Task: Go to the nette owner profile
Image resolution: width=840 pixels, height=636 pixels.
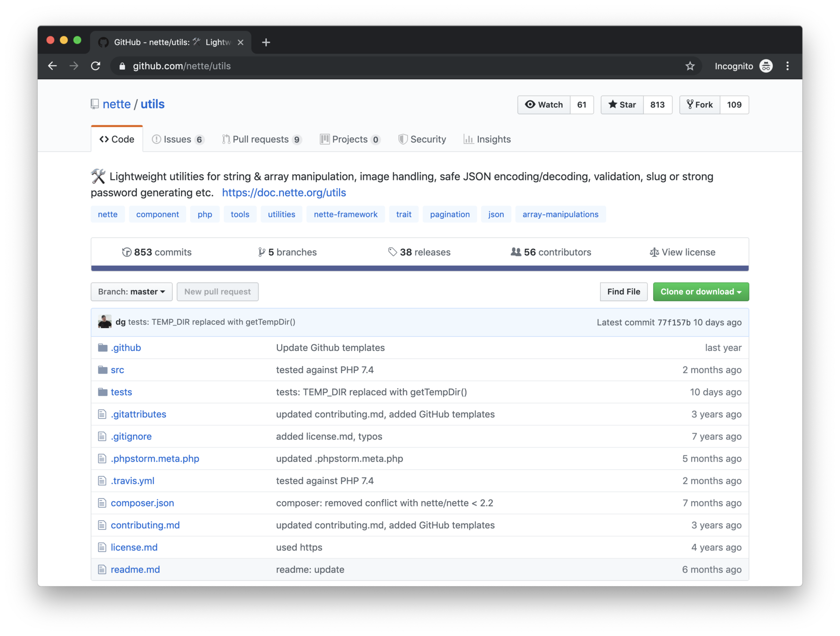Action: coord(116,104)
